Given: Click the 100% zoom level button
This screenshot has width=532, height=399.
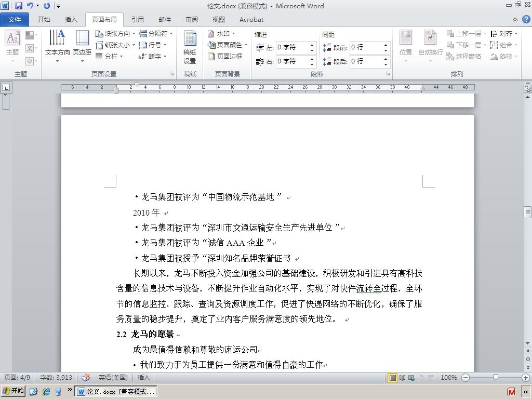Looking at the screenshot, I should click(448, 377).
